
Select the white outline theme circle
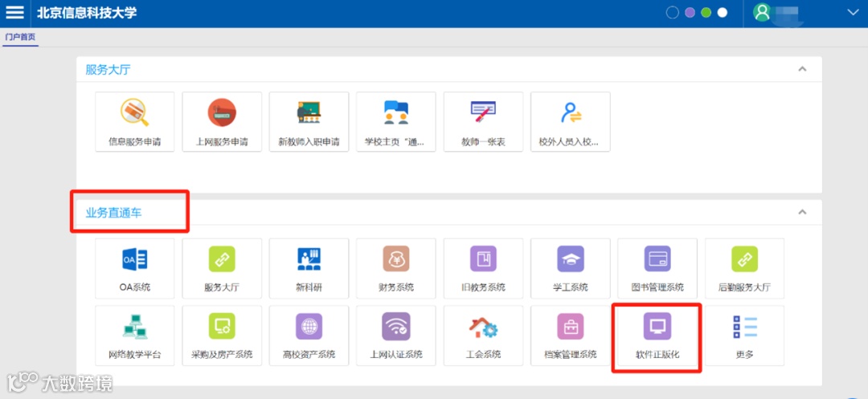(673, 13)
